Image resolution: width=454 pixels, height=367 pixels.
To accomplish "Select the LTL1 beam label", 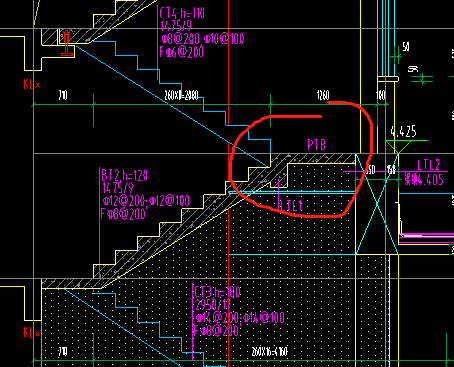I will (291, 206).
